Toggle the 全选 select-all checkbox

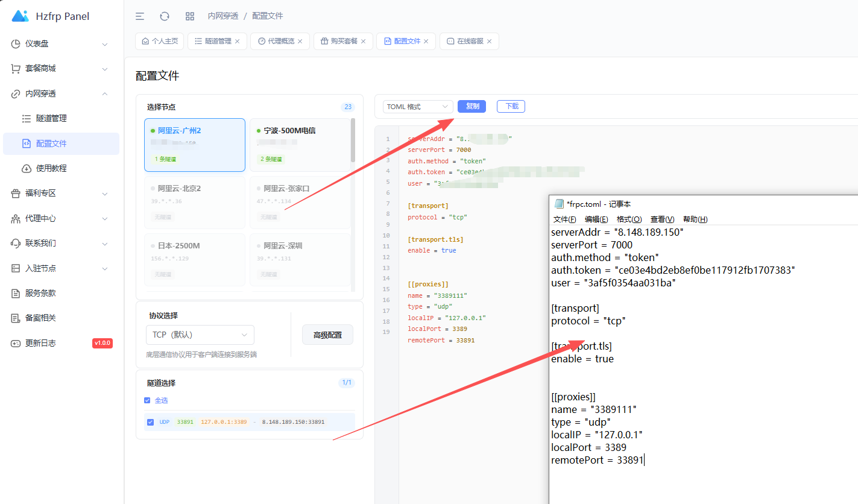147,400
